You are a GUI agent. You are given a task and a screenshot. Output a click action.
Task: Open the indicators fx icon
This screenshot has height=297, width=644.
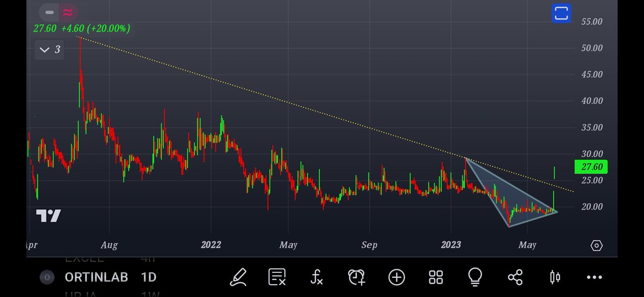point(317,277)
